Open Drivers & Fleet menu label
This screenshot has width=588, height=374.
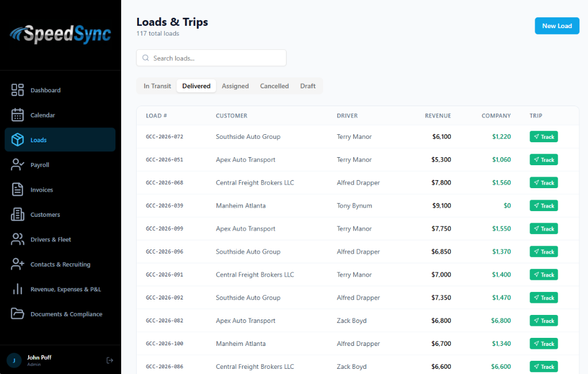coord(51,239)
